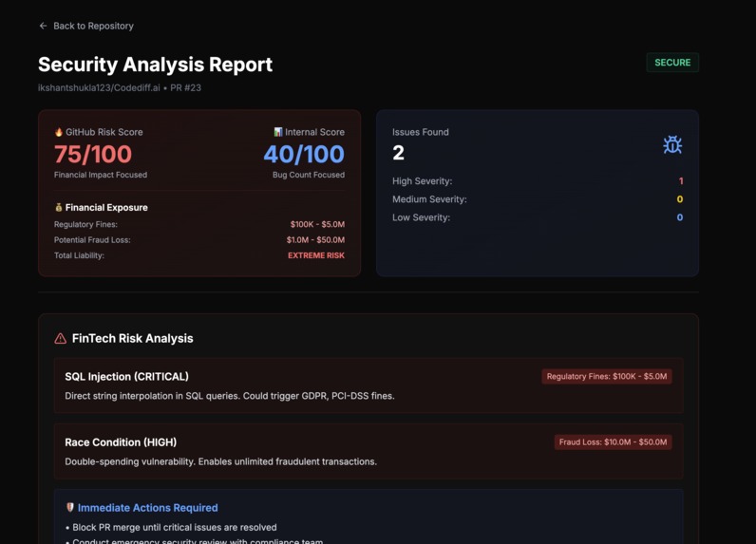756x544 pixels.
Task: Click the High Severity label
Action: (x=423, y=181)
